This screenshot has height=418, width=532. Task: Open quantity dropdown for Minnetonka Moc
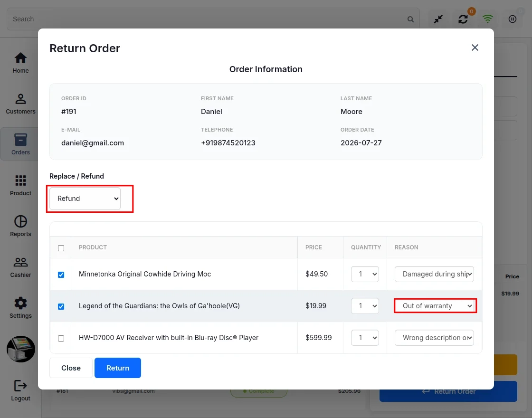(365, 274)
